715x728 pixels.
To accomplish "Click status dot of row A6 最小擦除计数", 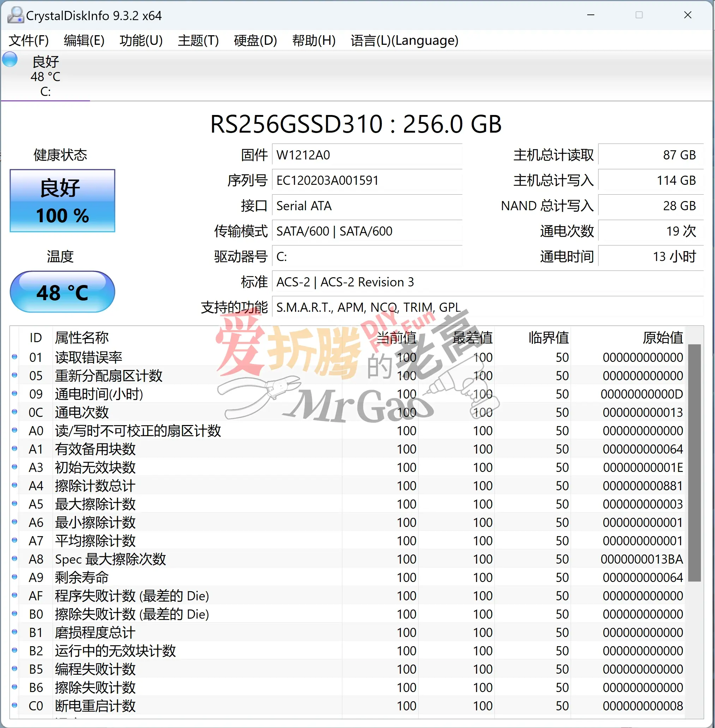I will pos(14,522).
